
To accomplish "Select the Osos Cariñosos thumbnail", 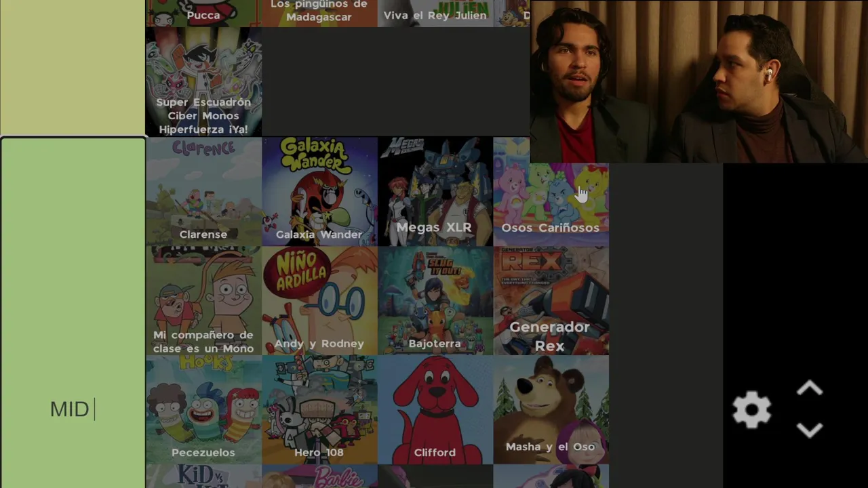I will point(551,192).
